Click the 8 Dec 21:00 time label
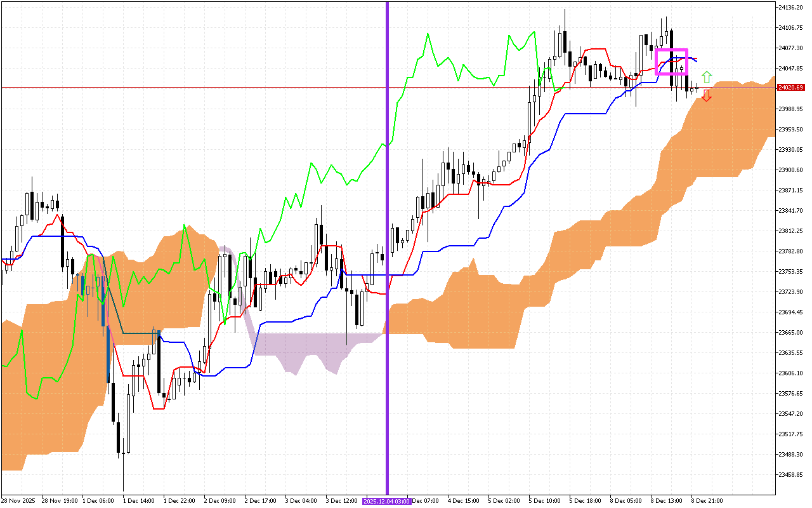This screenshot has height=508, width=812. (x=707, y=501)
